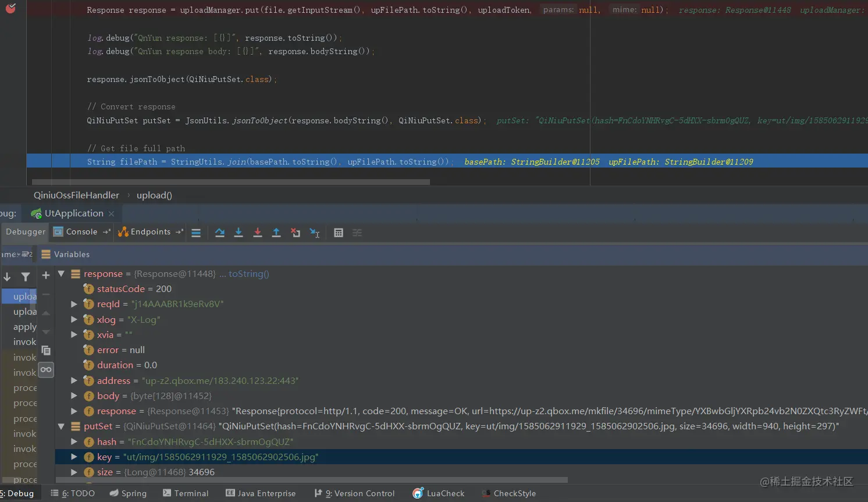The height and width of the screenshot is (502, 868).
Task: Open the Spring tool window
Action: click(x=128, y=493)
